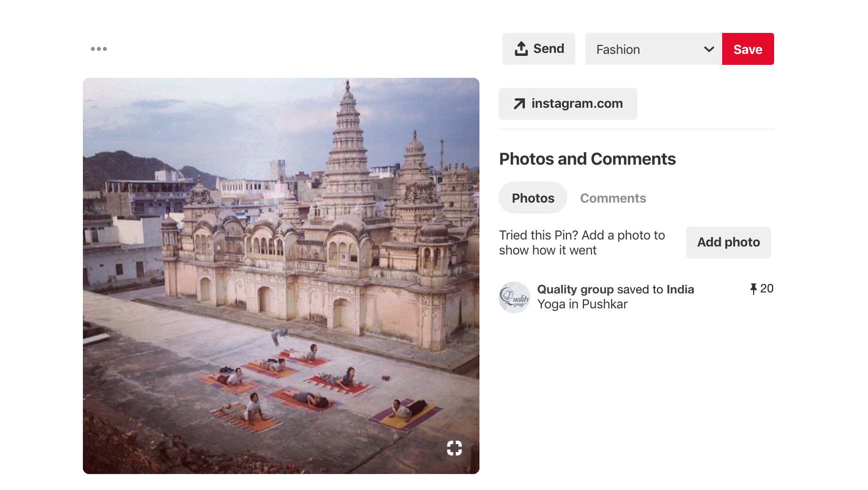The image size is (868, 490).
Task: Switch to the Comments tab
Action: [613, 198]
